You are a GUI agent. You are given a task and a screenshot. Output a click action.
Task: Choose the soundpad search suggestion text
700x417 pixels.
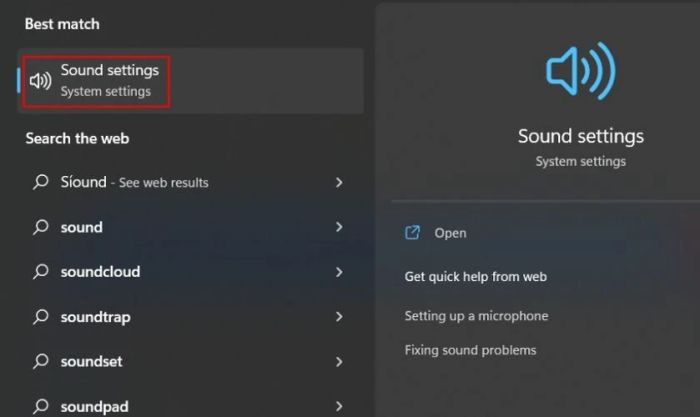pos(95,406)
